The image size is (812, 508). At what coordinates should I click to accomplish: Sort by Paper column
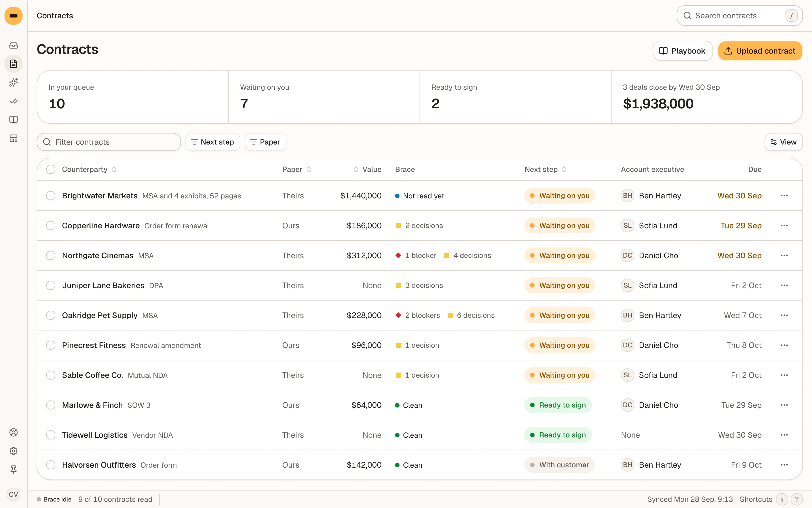tap(297, 169)
